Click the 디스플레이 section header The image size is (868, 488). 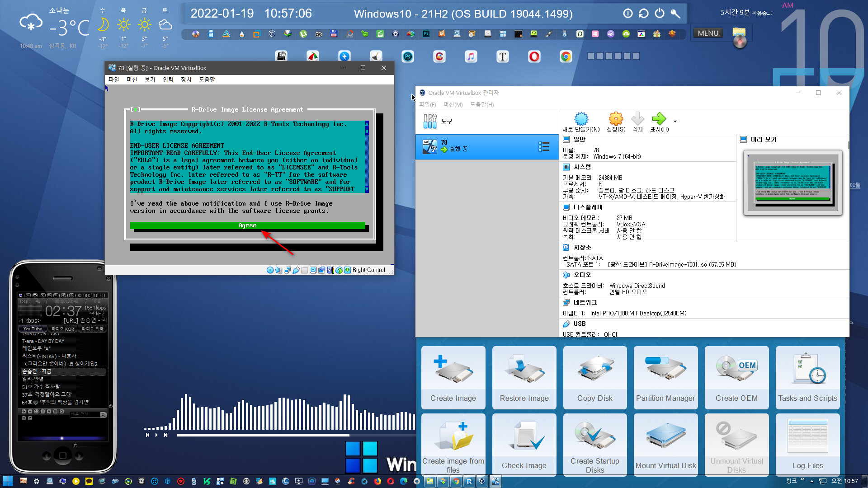coord(588,207)
